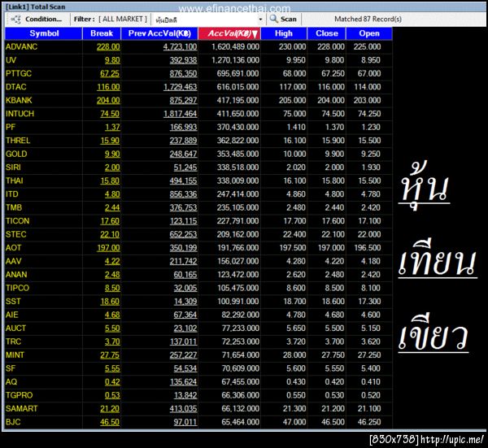Click TRC Prev AccVal 137,011
This screenshot has width=488, height=448.
[x=183, y=341]
